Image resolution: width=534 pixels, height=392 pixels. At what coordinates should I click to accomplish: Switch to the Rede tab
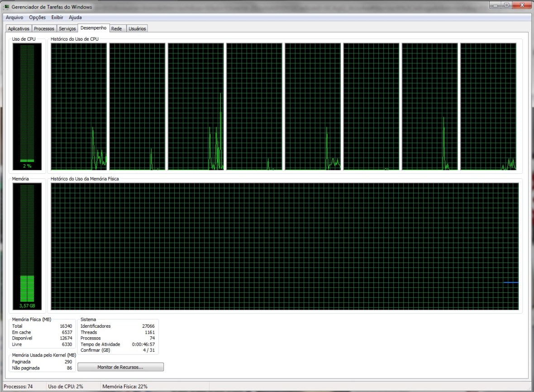pos(117,28)
